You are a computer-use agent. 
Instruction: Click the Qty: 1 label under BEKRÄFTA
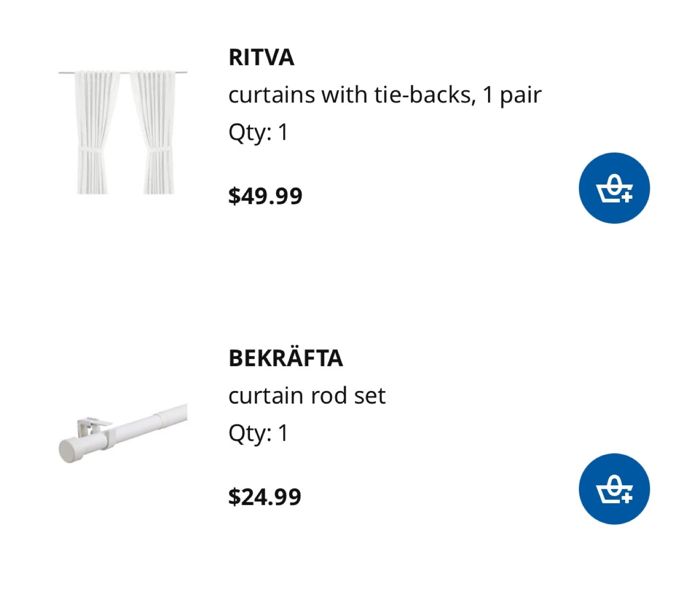tap(258, 433)
